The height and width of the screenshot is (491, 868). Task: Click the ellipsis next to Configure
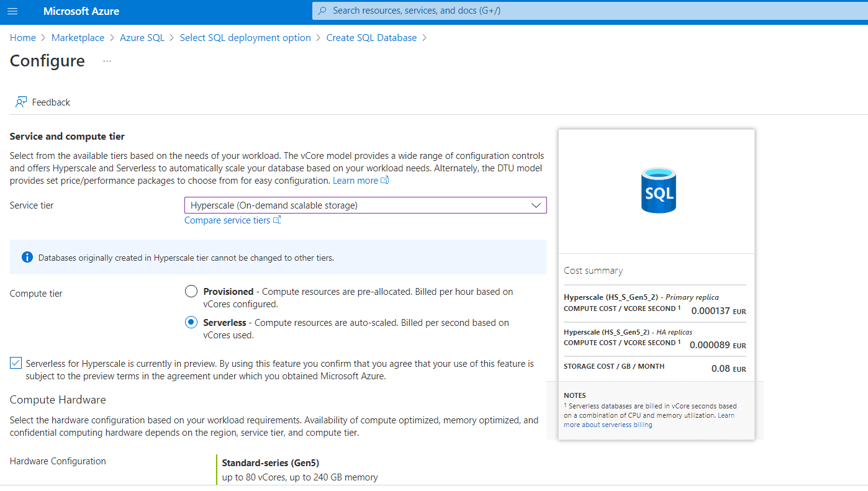tap(107, 61)
